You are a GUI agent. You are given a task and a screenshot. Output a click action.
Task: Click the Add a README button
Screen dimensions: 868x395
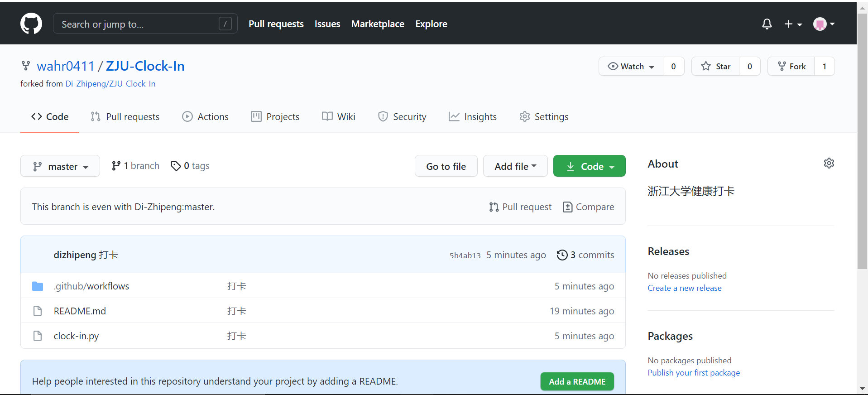point(577,381)
